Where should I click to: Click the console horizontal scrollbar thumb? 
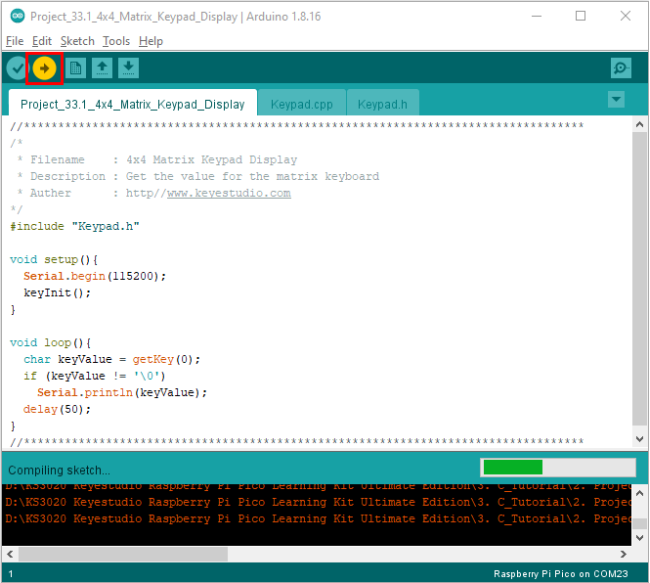123,554
